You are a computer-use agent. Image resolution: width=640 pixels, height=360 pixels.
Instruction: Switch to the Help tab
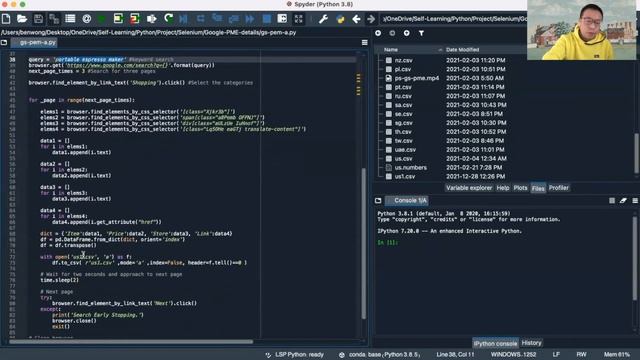503,188
